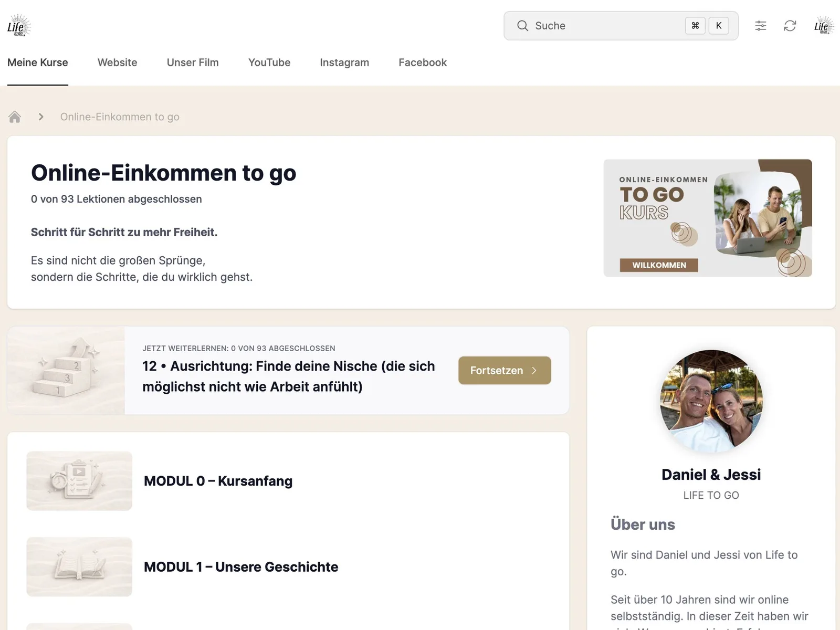Click the Command key shortcut badge
Viewport: 840px width, 630px height.
pyautogui.click(x=695, y=26)
